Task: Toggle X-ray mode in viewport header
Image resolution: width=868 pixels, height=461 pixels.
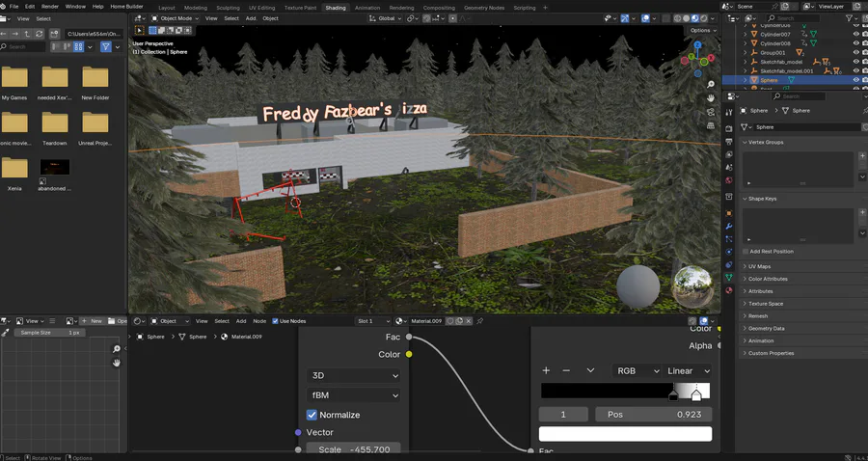Action: 666,18
